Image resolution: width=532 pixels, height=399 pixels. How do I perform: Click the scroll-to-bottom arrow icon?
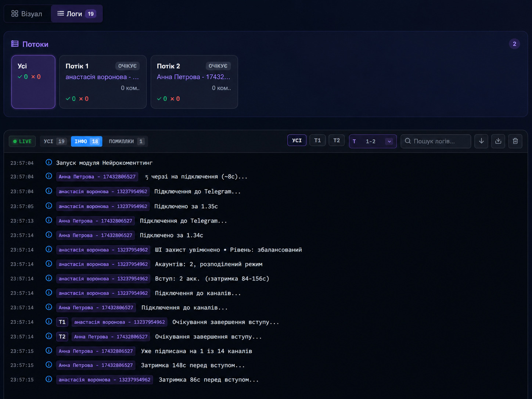(x=481, y=141)
